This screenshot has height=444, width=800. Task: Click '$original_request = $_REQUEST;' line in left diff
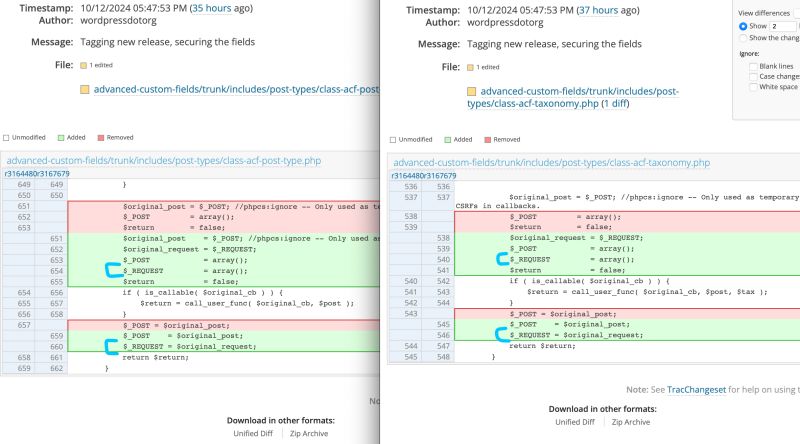[x=189, y=250]
